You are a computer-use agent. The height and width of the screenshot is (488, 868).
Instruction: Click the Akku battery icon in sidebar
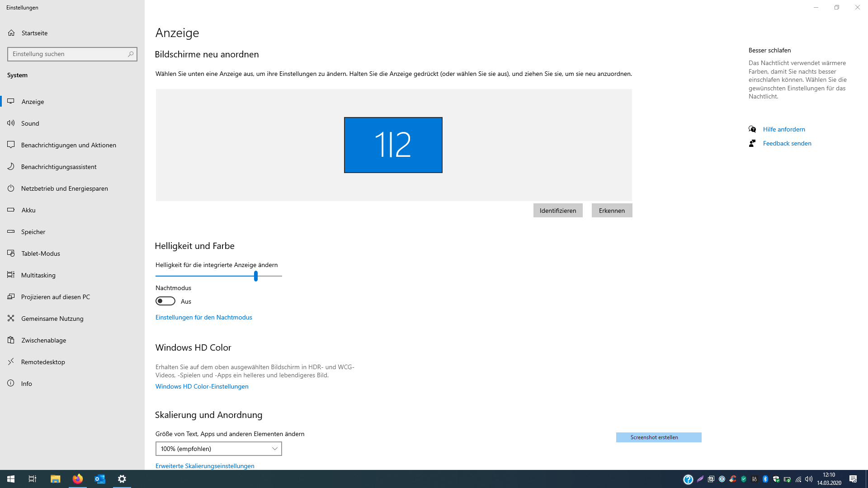11,210
